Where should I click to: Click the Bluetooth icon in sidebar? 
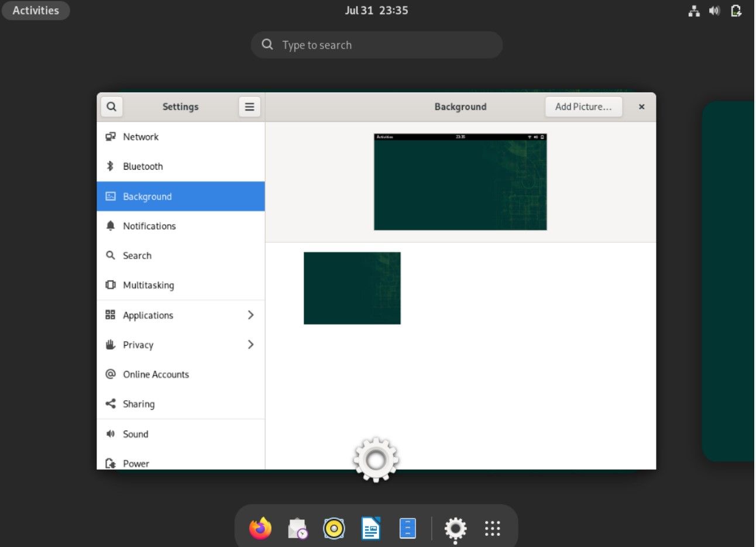tap(110, 166)
